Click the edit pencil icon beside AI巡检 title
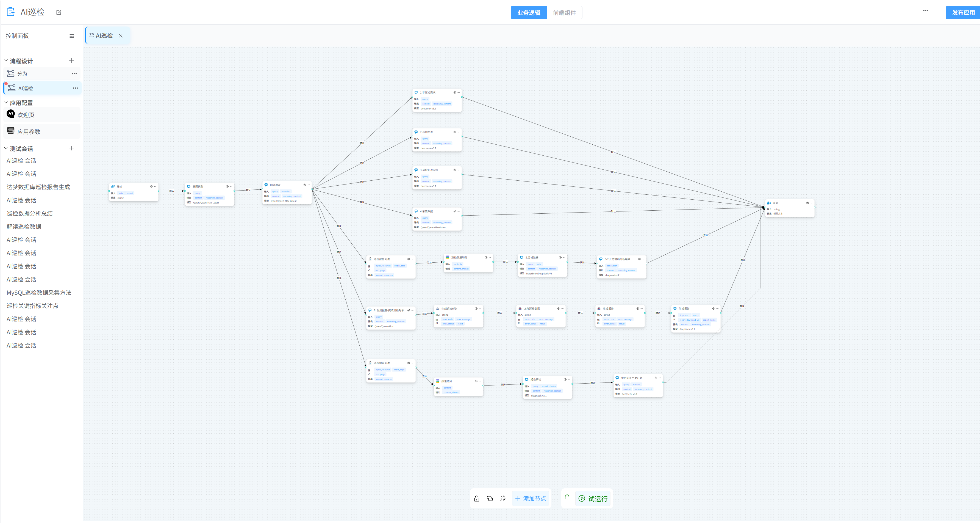The width and height of the screenshot is (980, 523). (x=59, y=13)
